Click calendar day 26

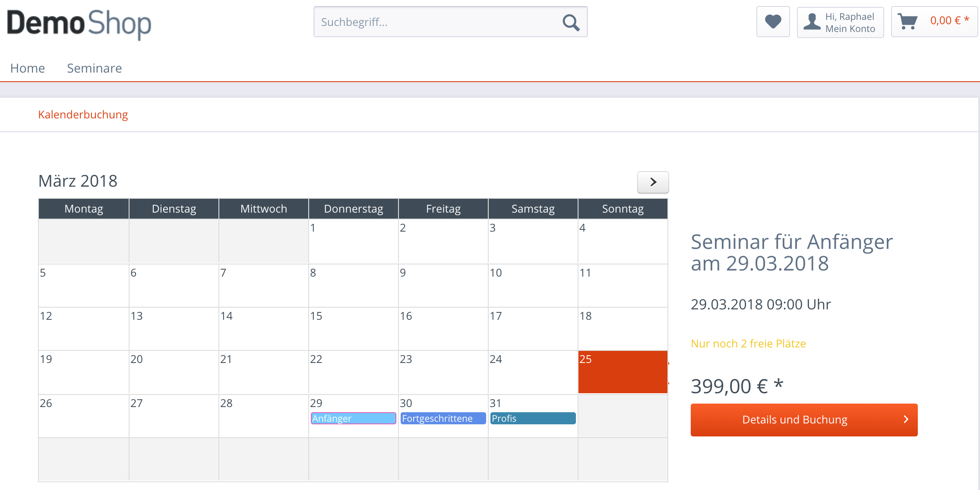click(84, 416)
